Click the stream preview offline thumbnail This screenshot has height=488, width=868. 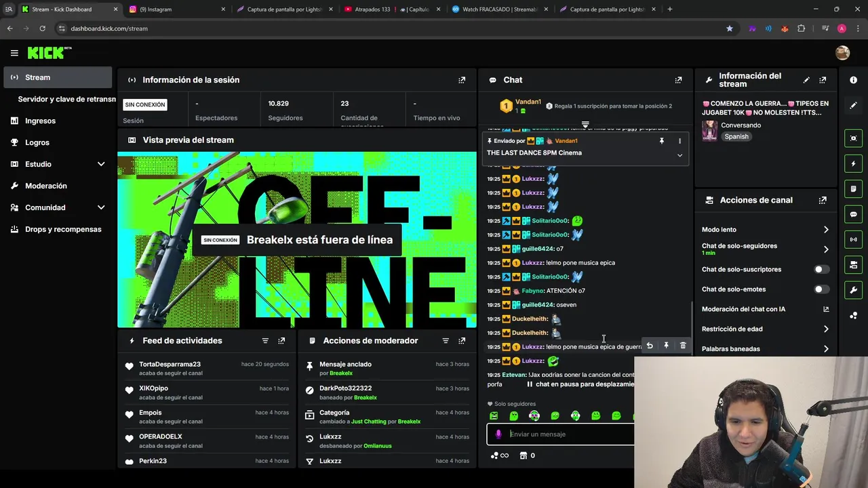tap(297, 240)
